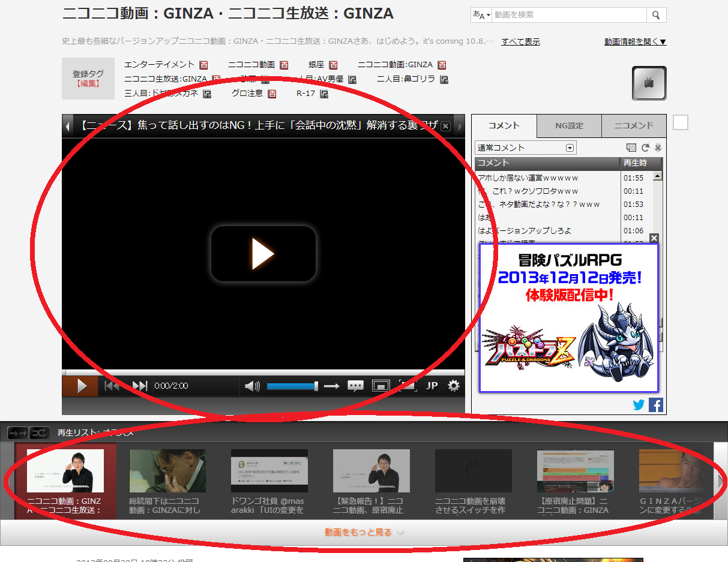Open the 【原宿廃止問題】 playlist thumbnail
Viewport: 728px width, 562px height.
(576, 471)
